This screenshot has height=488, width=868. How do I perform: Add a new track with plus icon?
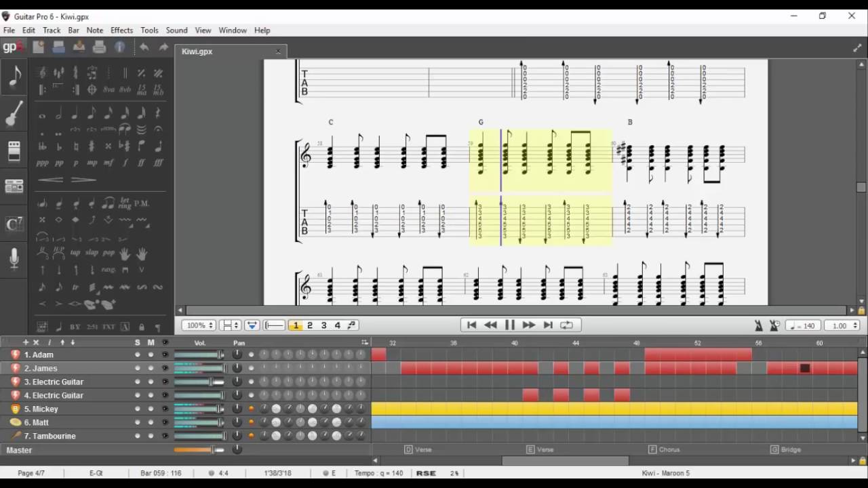[26, 342]
